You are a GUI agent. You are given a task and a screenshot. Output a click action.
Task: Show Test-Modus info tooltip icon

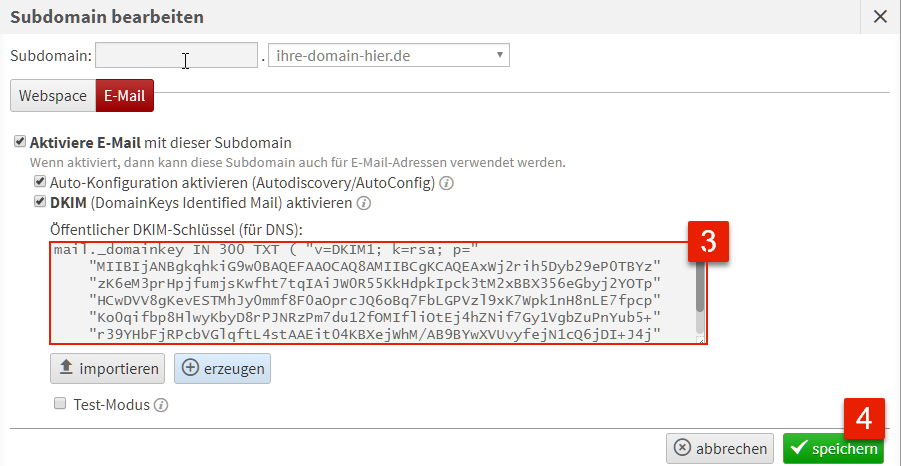pyautogui.click(x=160, y=405)
